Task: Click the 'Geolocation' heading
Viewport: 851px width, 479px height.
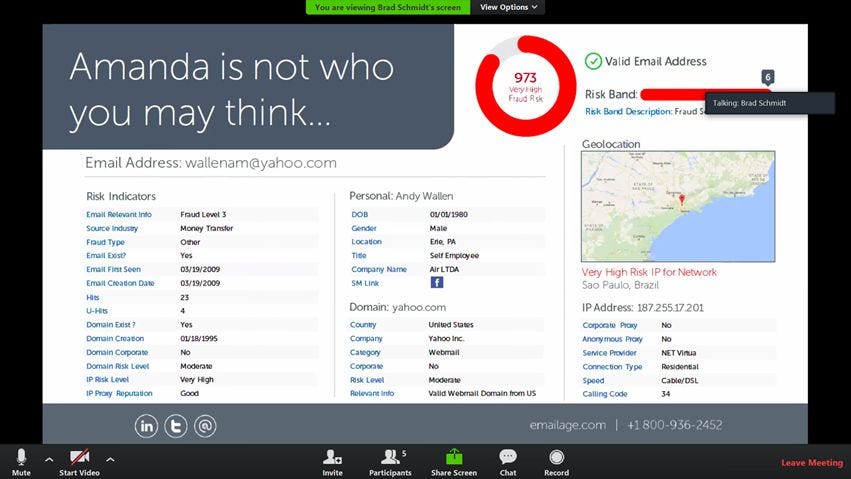Action: click(x=611, y=144)
